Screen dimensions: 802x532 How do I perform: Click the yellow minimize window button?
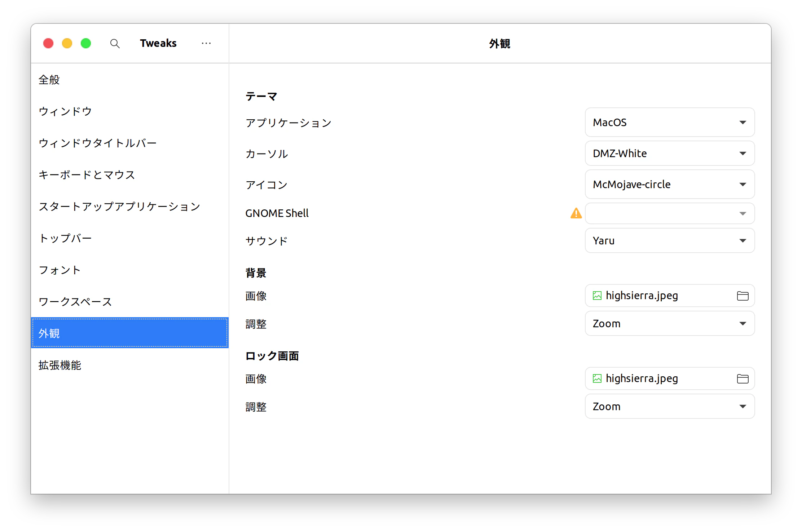tap(67, 43)
